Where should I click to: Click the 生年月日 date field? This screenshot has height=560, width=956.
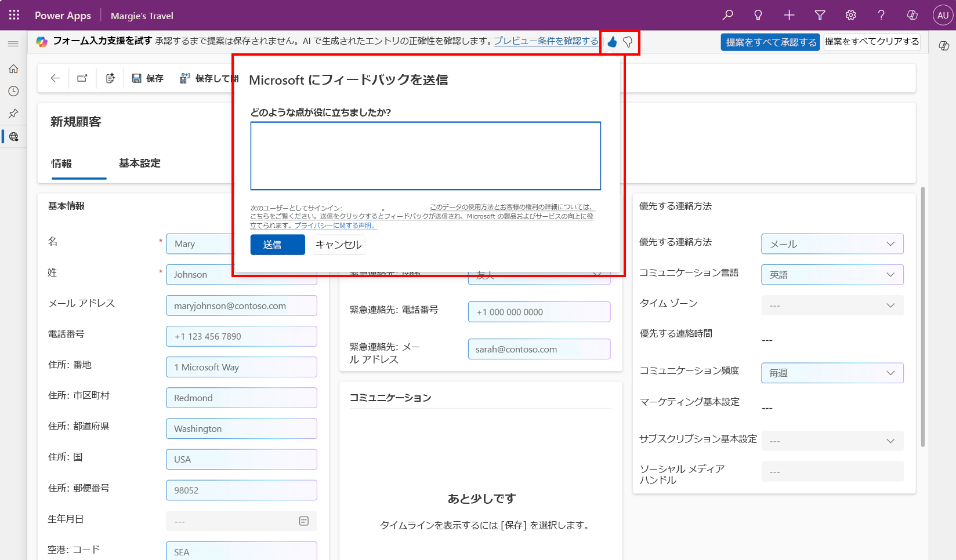coord(241,521)
